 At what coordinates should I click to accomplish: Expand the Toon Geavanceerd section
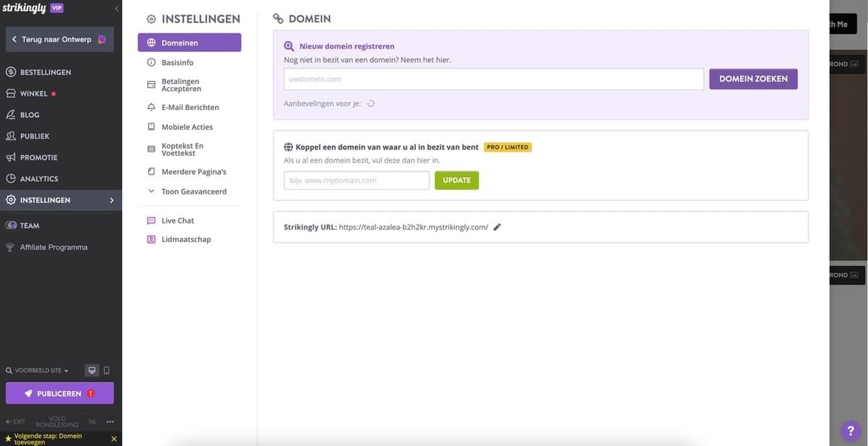tap(150, 191)
